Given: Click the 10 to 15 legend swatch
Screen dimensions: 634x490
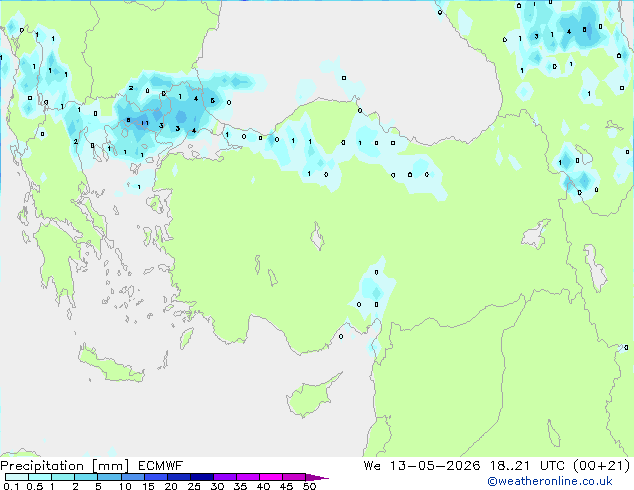Looking at the screenshot, I should tap(132, 477).
